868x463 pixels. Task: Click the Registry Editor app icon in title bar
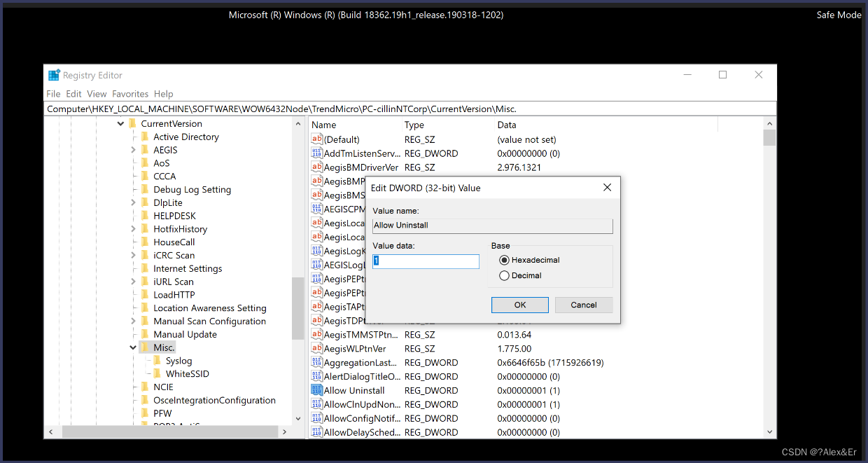[x=54, y=75]
